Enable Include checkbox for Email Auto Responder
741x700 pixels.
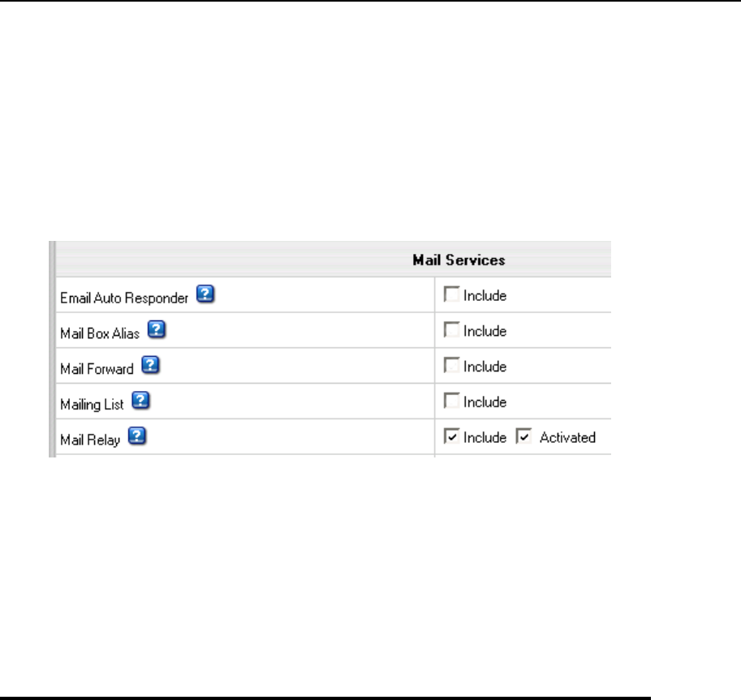450,296
